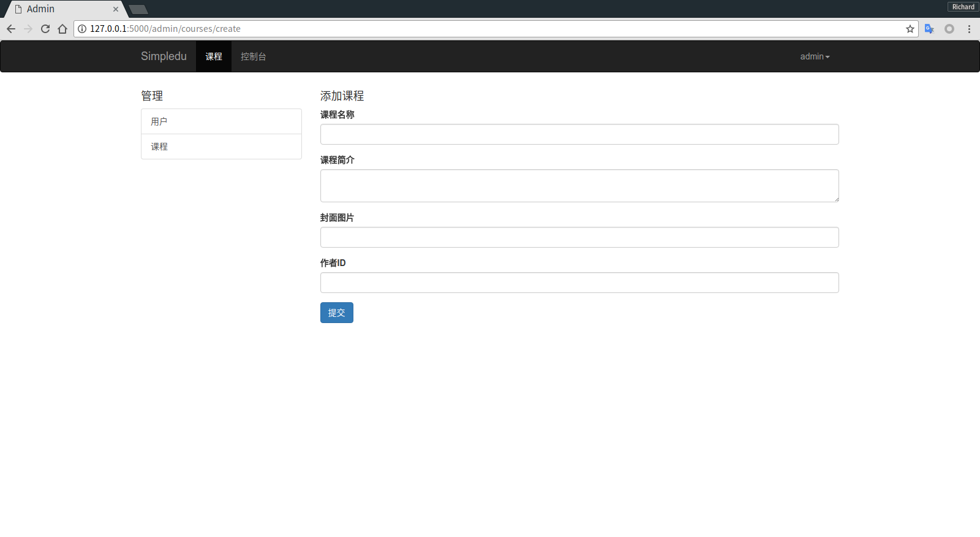980x537 pixels.
Task: Bookmark this page with star icon
Action: click(910, 29)
